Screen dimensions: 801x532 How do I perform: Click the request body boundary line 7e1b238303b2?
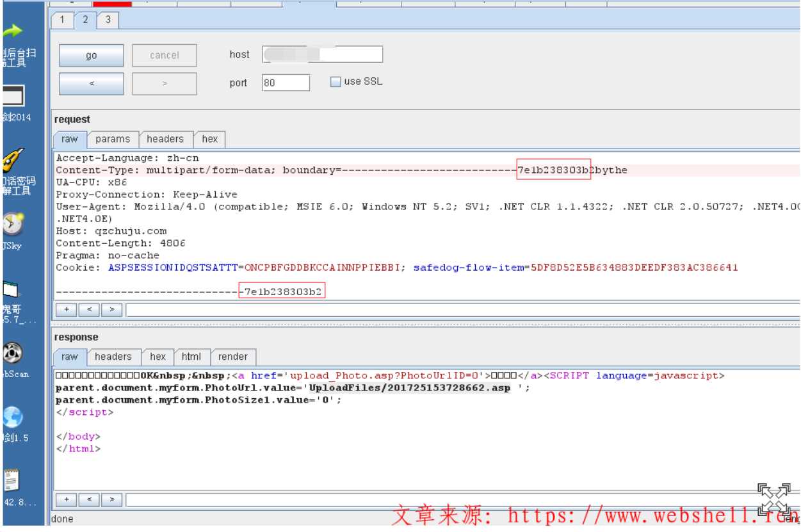pyautogui.click(x=188, y=292)
